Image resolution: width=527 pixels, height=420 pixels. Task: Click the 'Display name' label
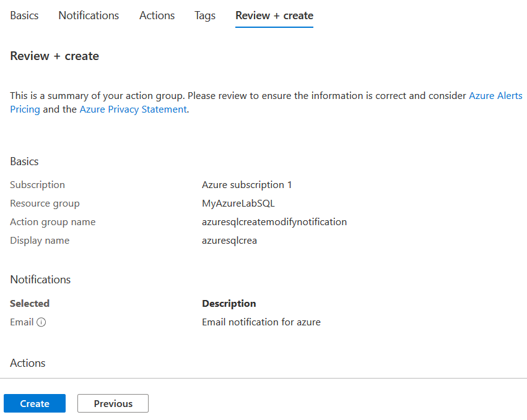click(x=40, y=241)
